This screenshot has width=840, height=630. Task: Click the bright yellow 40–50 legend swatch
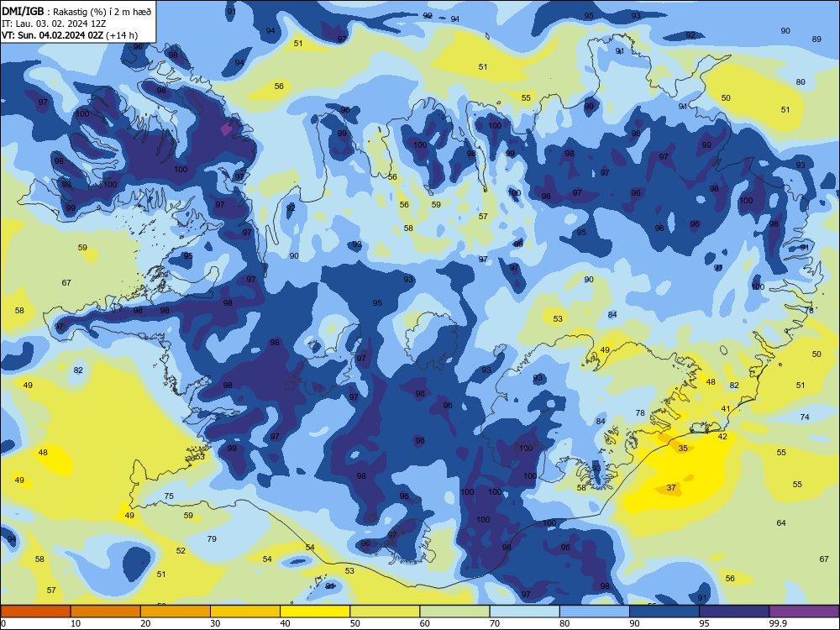coord(315,612)
